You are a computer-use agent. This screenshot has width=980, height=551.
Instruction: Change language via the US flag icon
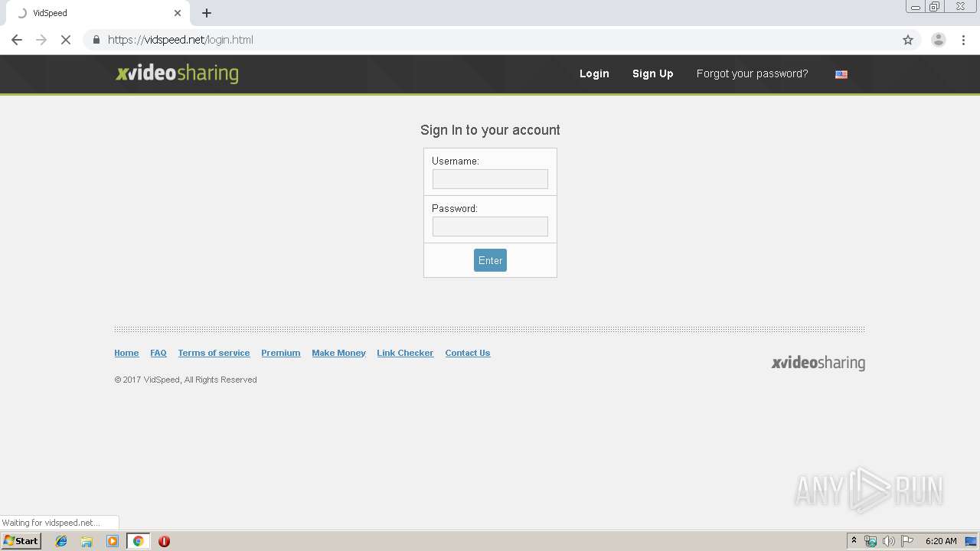tap(841, 74)
